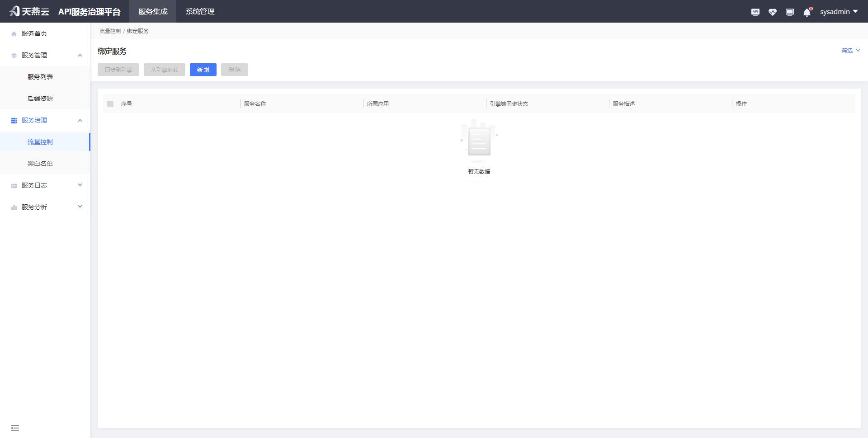The image size is (868, 438).
Task: Go to 服务列表 in sidebar
Action: pos(40,77)
